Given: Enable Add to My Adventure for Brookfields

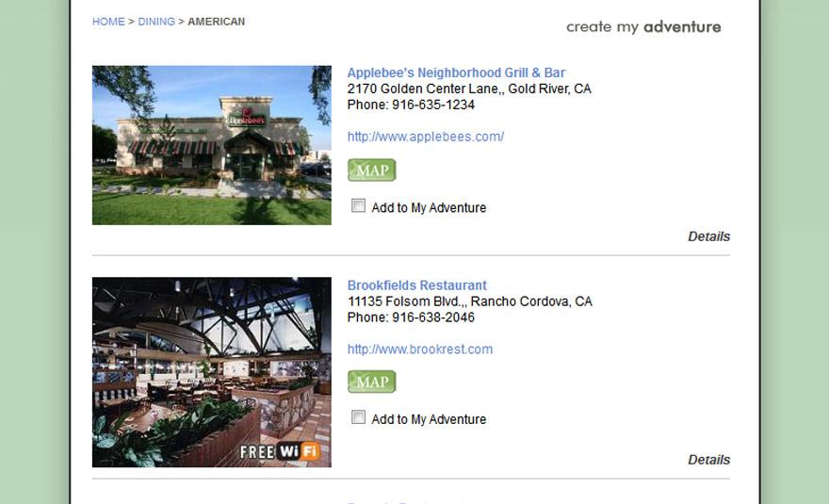Looking at the screenshot, I should [x=359, y=417].
